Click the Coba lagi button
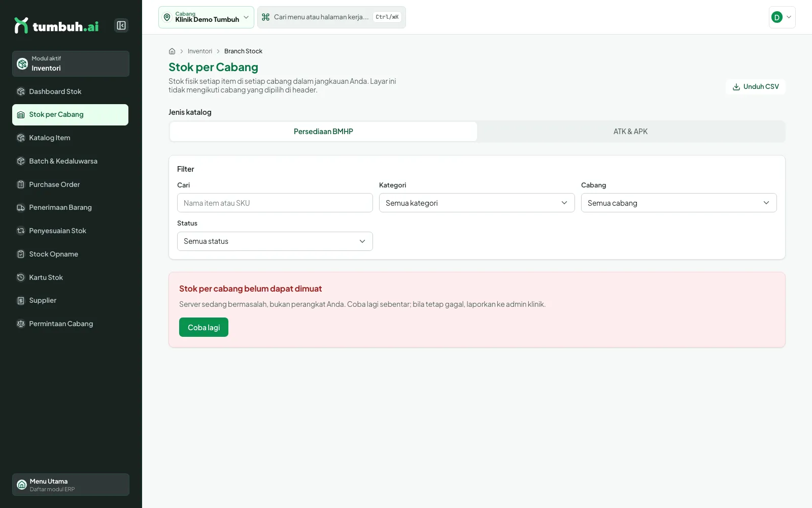The image size is (812, 508). [x=204, y=327]
